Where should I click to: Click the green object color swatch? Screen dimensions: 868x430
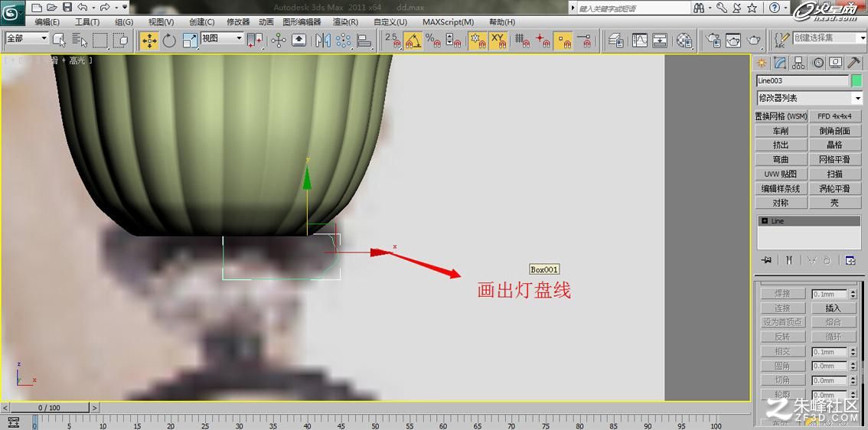tap(857, 81)
